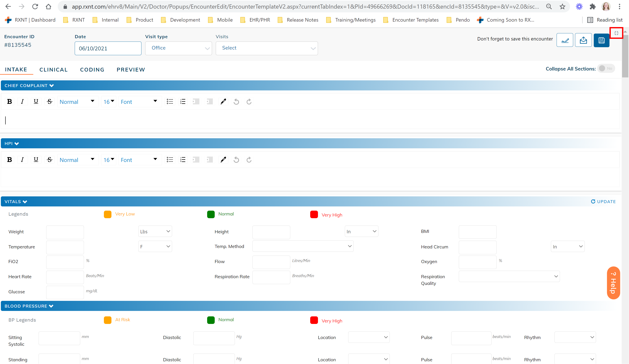Open the Respiration Quality dropdown
Viewport: 629px width, 364px height.
(x=509, y=276)
